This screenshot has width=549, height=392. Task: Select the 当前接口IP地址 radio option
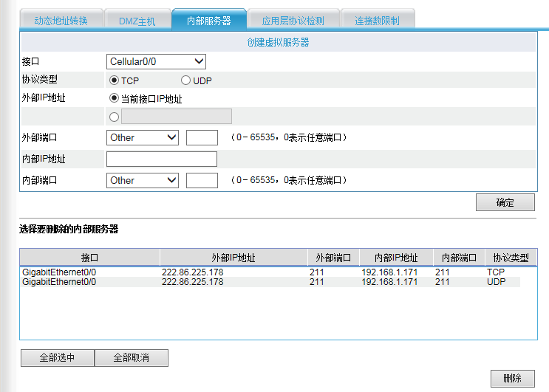[x=114, y=98]
